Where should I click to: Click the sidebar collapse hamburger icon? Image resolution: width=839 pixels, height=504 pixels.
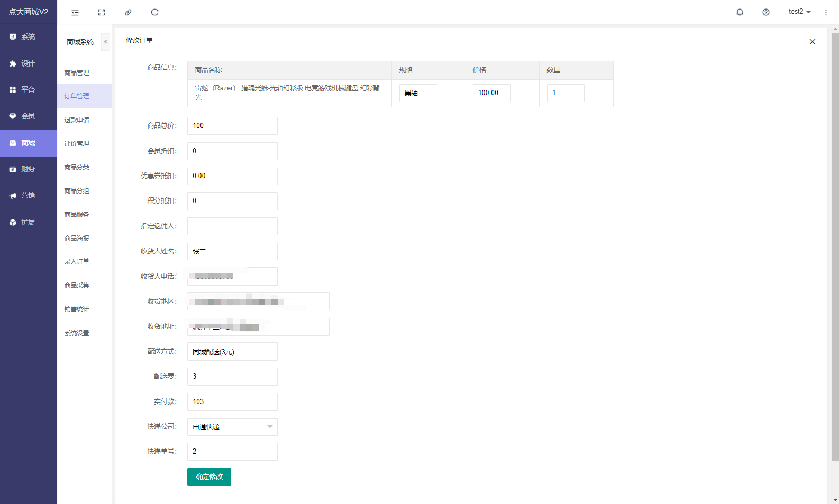(75, 12)
